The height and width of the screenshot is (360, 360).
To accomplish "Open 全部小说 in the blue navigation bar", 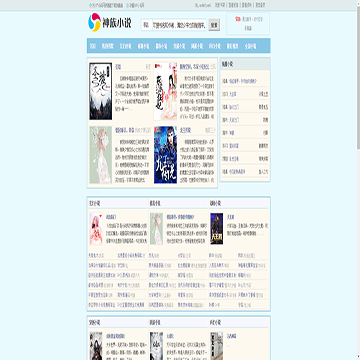I will [x=250, y=46].
